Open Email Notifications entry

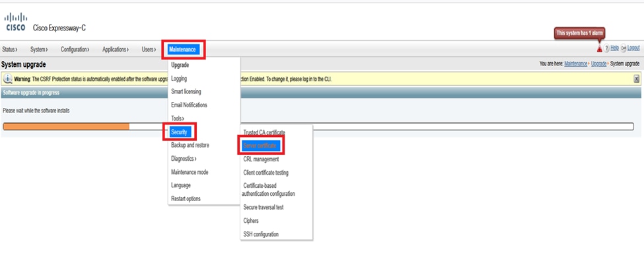(189, 105)
